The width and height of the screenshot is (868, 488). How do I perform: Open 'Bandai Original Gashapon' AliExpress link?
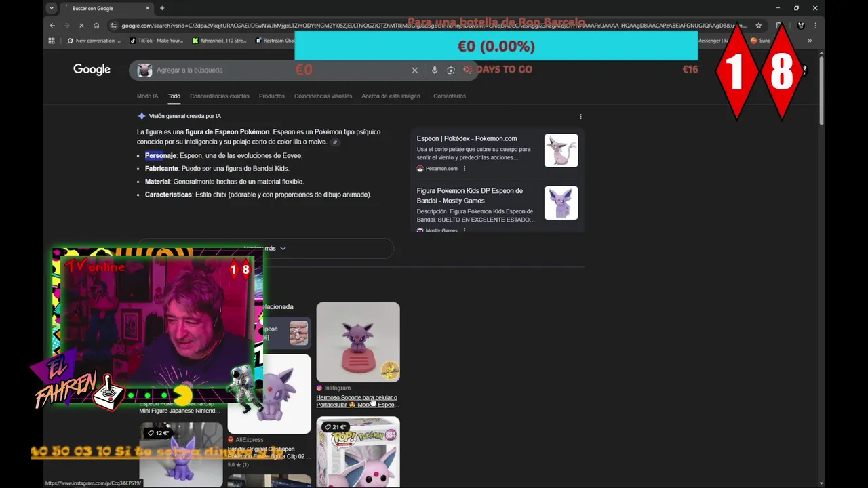269,452
